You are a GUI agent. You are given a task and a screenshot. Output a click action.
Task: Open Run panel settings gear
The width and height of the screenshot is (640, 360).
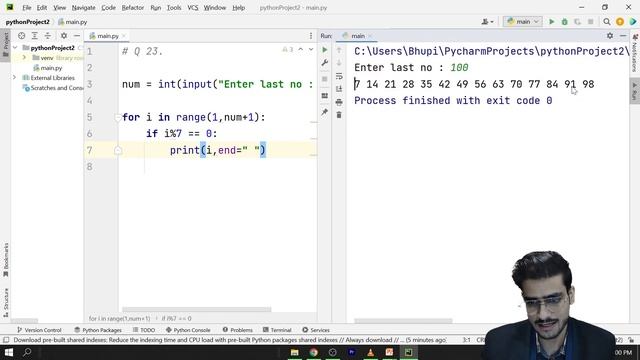[610, 36]
